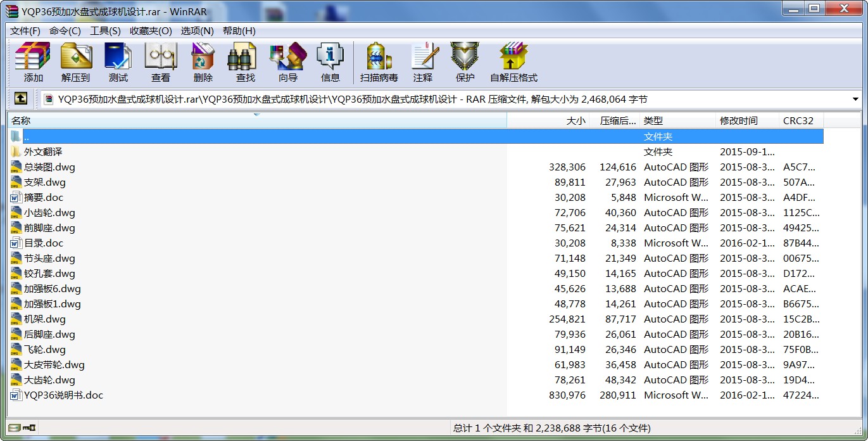Open the 工具(S) menu
The image size is (868, 441).
click(x=105, y=30)
